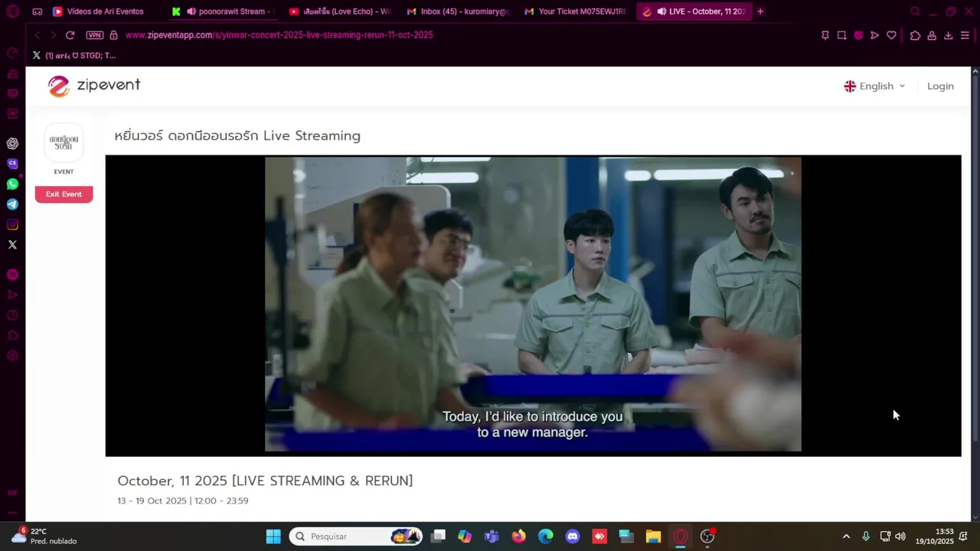Viewport: 980px width, 551px height.
Task: Open the browser easy setup menu
Action: (x=965, y=35)
